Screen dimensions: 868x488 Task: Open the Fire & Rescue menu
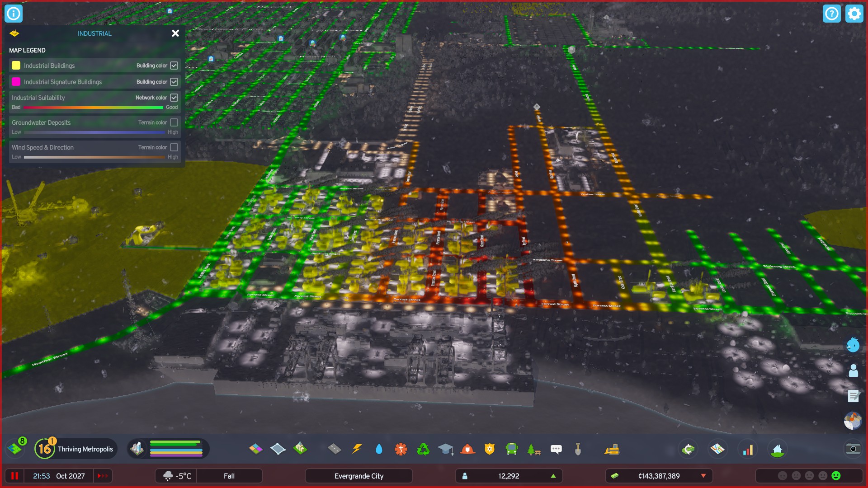coord(467,449)
